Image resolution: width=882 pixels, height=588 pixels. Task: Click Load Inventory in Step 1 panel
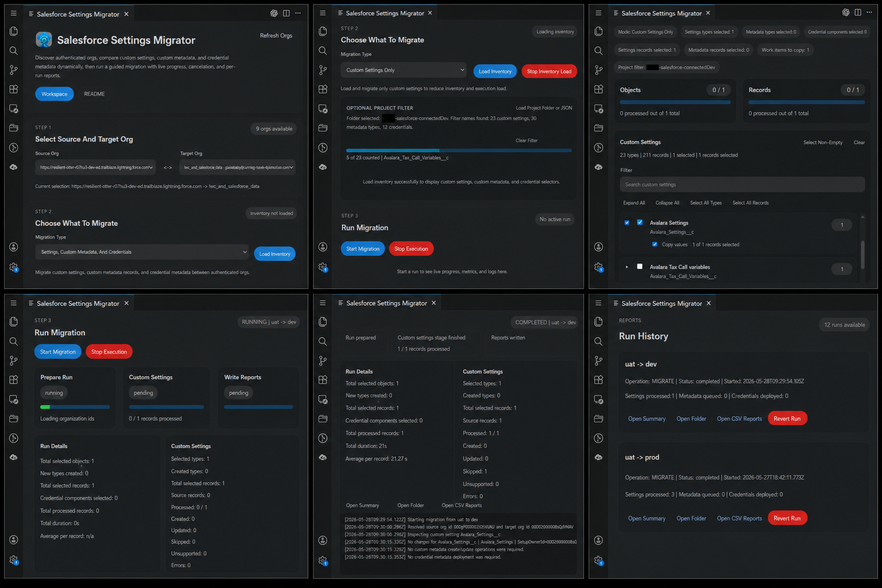pos(274,254)
